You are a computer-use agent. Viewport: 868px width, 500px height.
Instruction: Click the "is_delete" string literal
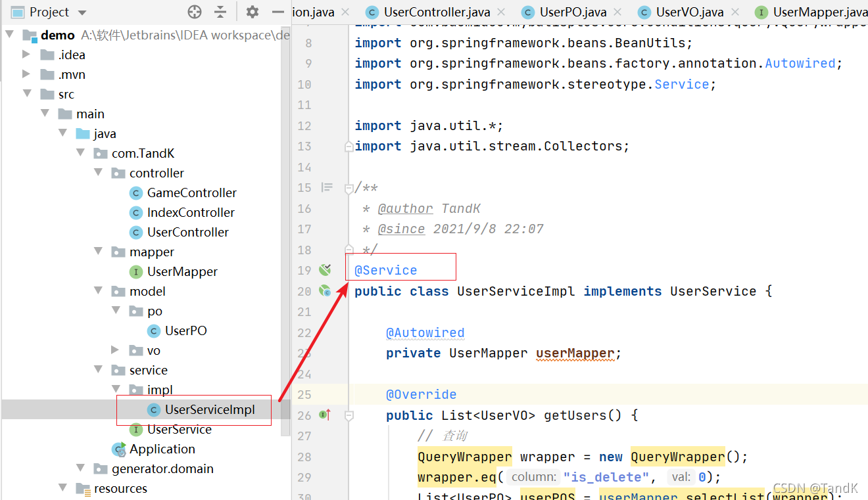606,478
